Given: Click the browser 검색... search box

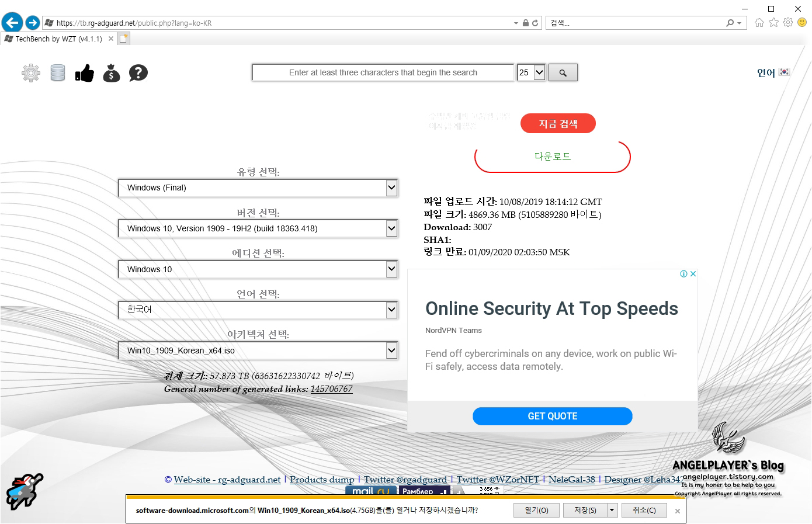Looking at the screenshot, I should 636,23.
